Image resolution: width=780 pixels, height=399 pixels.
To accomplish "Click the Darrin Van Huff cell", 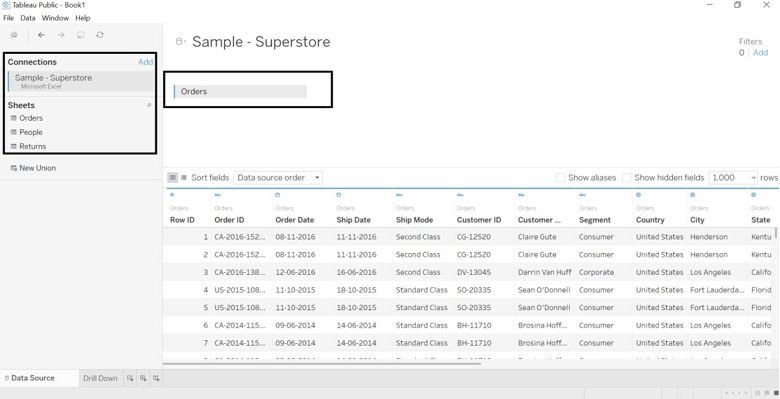I will (545, 273).
